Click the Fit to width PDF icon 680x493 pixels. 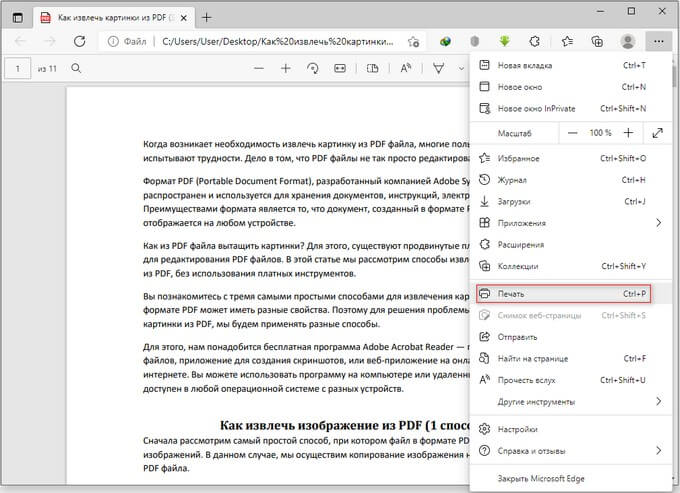click(340, 69)
